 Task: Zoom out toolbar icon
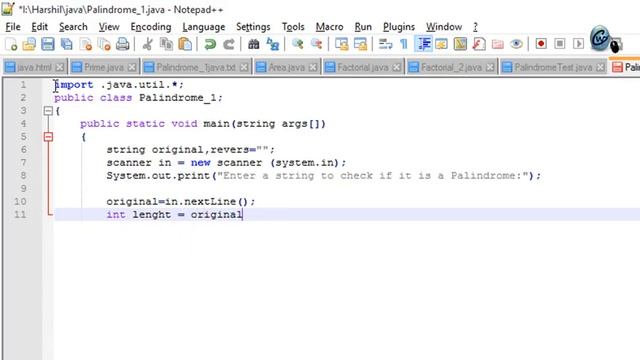[x=316, y=44]
